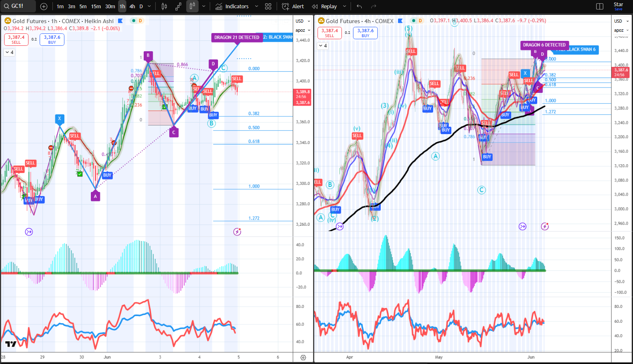Click the lightning event icon on the 1h chart
633x364 pixels.
coord(237,232)
